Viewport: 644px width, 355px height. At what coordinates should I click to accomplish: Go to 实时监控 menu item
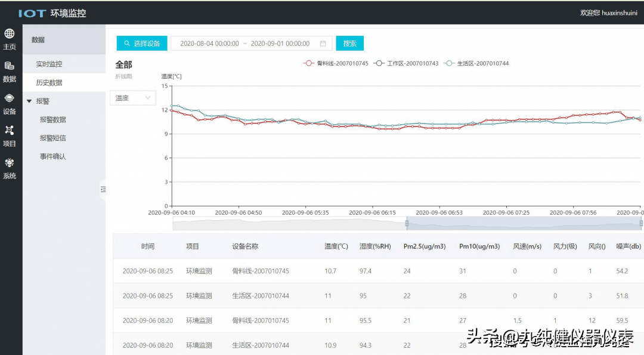click(x=49, y=64)
